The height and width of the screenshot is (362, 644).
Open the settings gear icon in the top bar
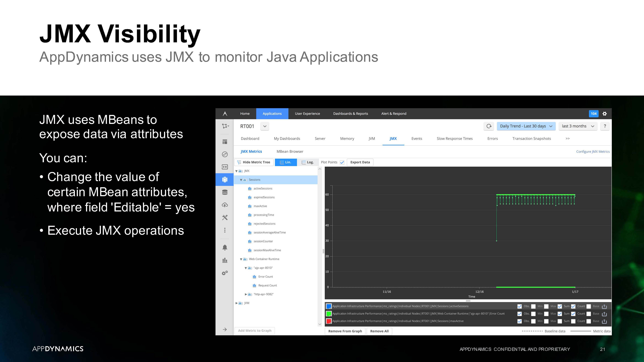pyautogui.click(x=605, y=114)
